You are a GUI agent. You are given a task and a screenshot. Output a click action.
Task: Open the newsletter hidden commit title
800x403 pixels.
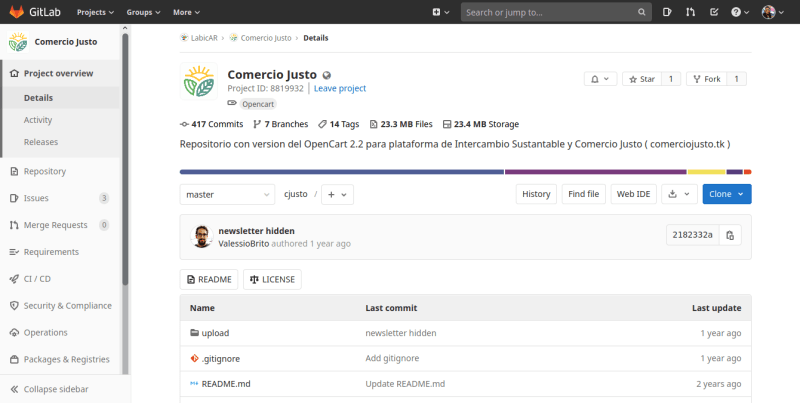tap(257, 231)
